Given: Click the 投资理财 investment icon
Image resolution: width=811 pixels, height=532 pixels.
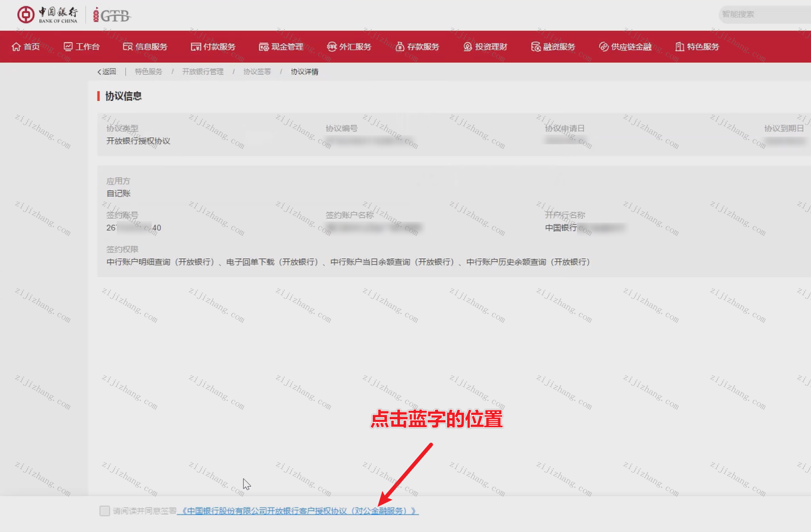Looking at the screenshot, I should coord(467,47).
